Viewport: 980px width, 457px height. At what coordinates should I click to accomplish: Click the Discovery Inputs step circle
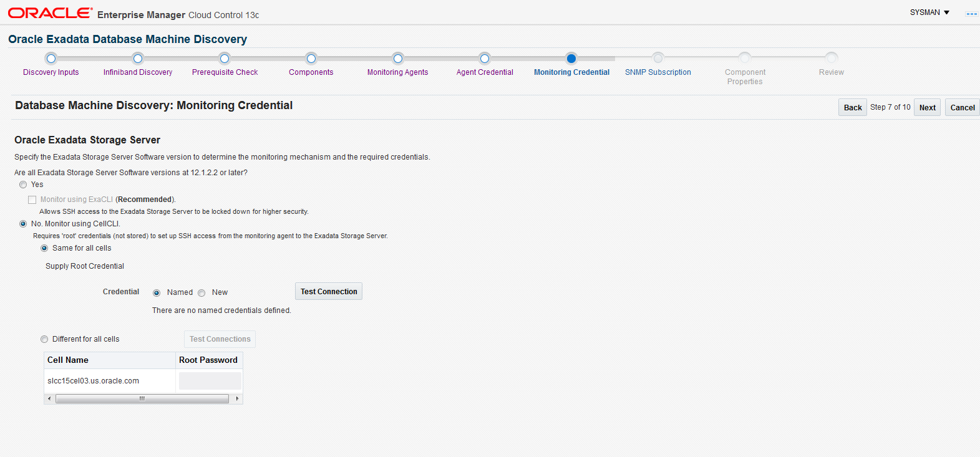click(51, 59)
